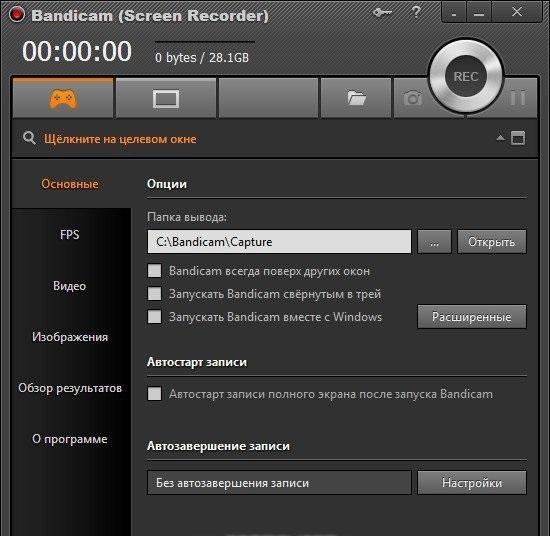This screenshot has height=536, width=550.
Task: Open help with the question mark icon
Action: pos(416,12)
